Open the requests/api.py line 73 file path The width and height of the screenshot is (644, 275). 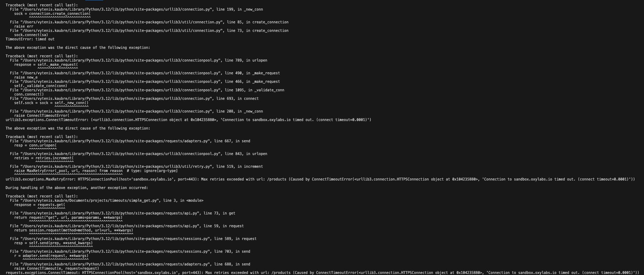point(110,213)
